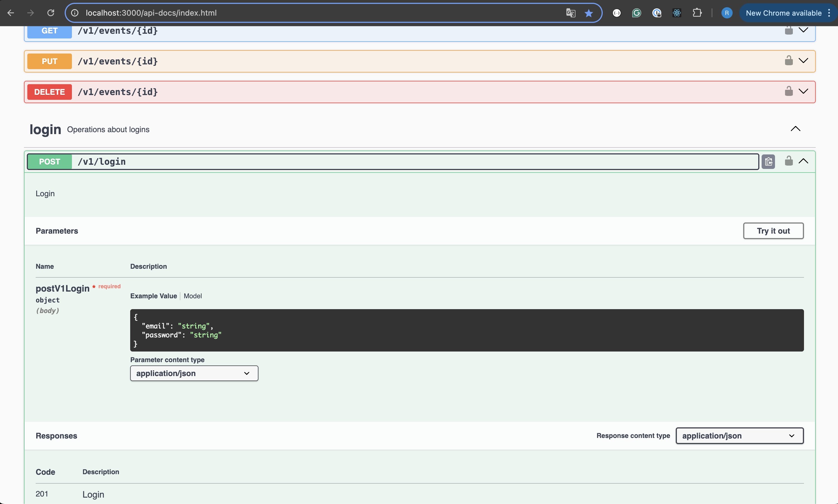The width and height of the screenshot is (838, 504).
Task: Open the Google Translate icon in address bar
Action: [571, 13]
